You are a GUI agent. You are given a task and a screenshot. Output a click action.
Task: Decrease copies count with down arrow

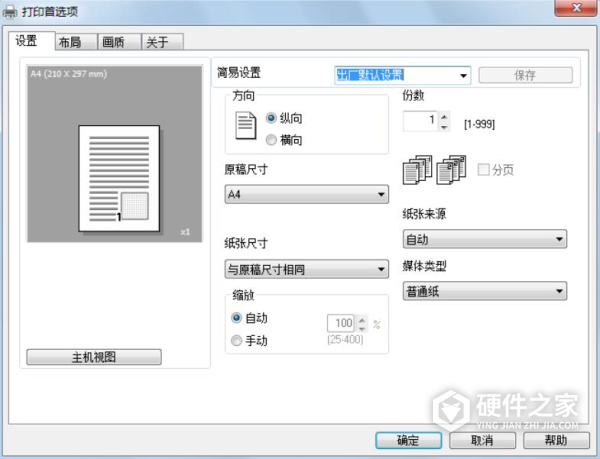click(444, 127)
